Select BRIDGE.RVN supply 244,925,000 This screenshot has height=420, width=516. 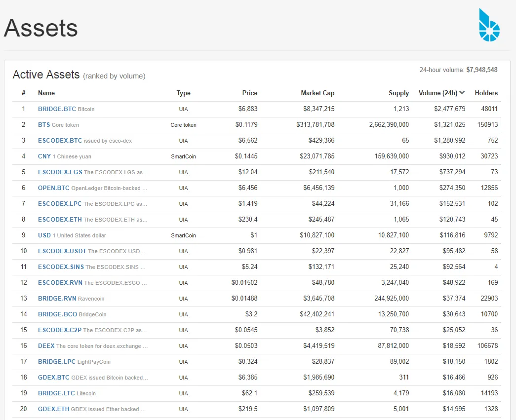pyautogui.click(x=392, y=298)
